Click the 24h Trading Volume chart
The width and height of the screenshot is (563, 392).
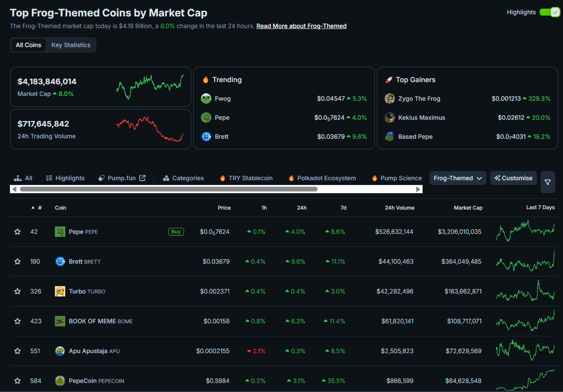tap(150, 129)
